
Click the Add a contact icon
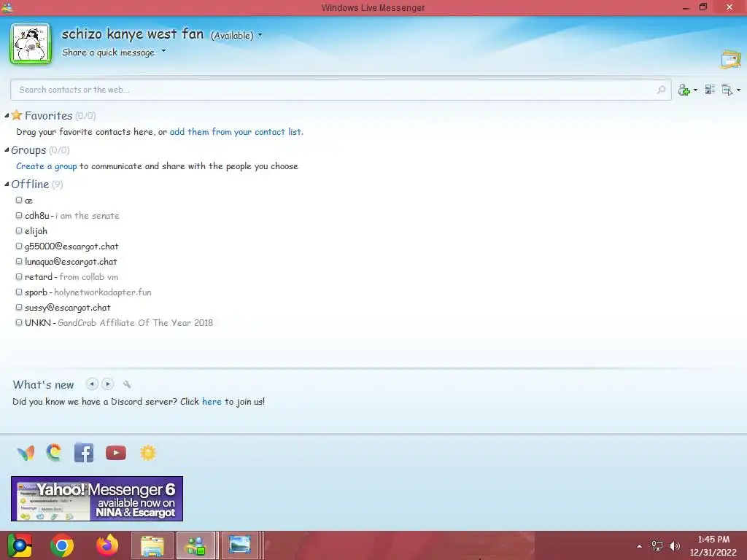point(684,90)
